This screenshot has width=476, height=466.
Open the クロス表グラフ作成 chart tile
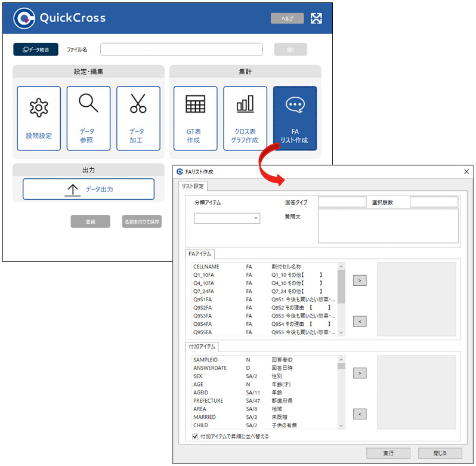(x=245, y=118)
